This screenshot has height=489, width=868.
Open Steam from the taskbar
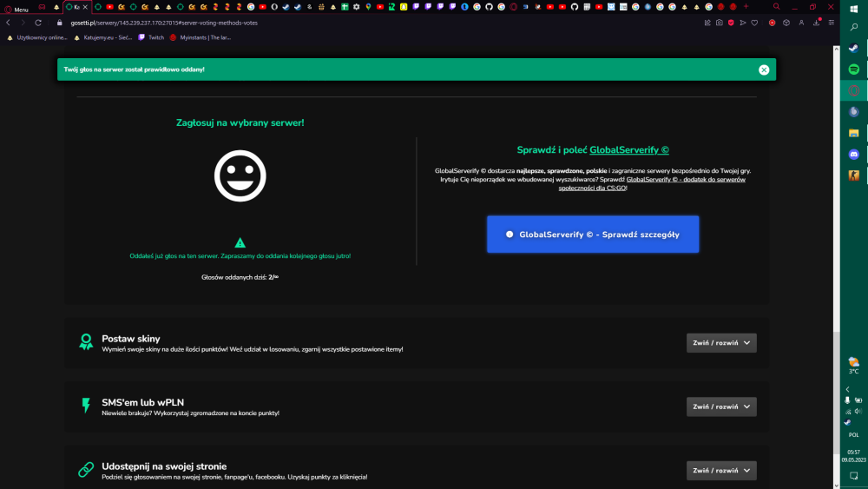pos(853,48)
